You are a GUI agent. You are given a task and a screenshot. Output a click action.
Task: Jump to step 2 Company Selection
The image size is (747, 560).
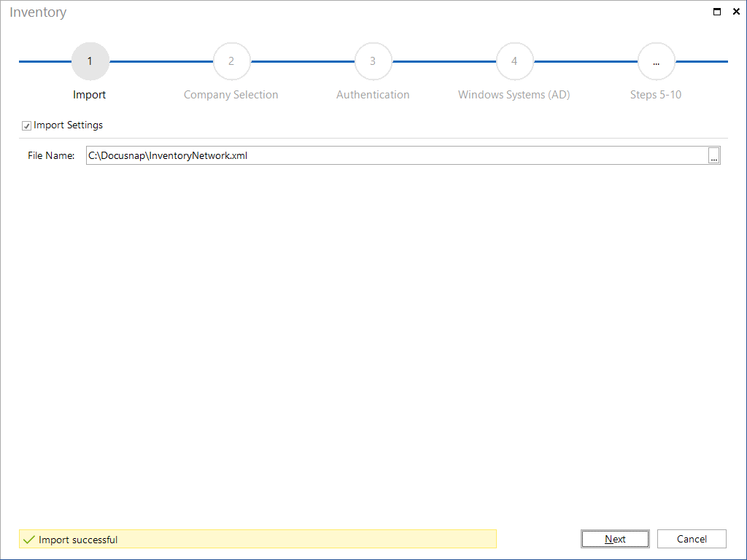tap(231, 61)
